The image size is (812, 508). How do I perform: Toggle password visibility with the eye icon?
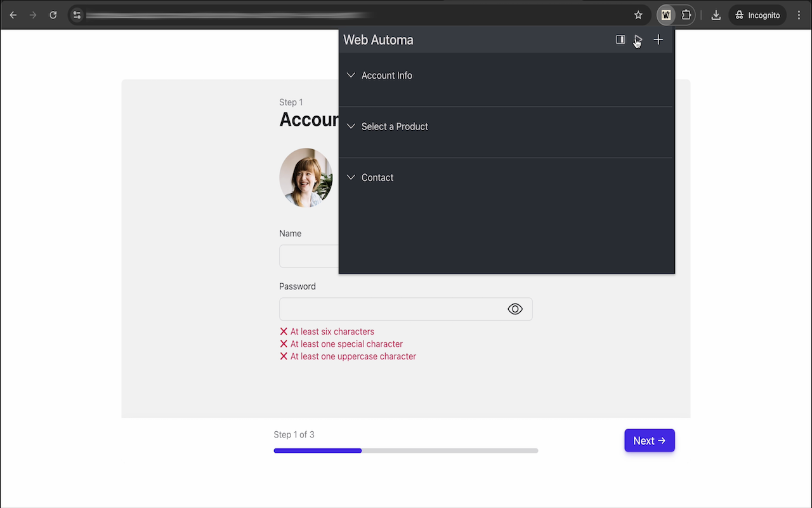pos(515,309)
